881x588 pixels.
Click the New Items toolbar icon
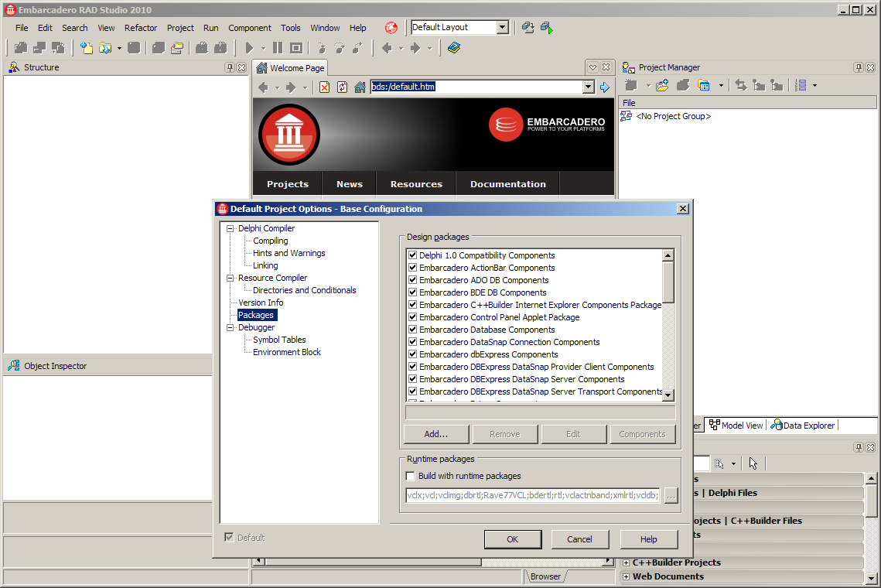point(87,48)
